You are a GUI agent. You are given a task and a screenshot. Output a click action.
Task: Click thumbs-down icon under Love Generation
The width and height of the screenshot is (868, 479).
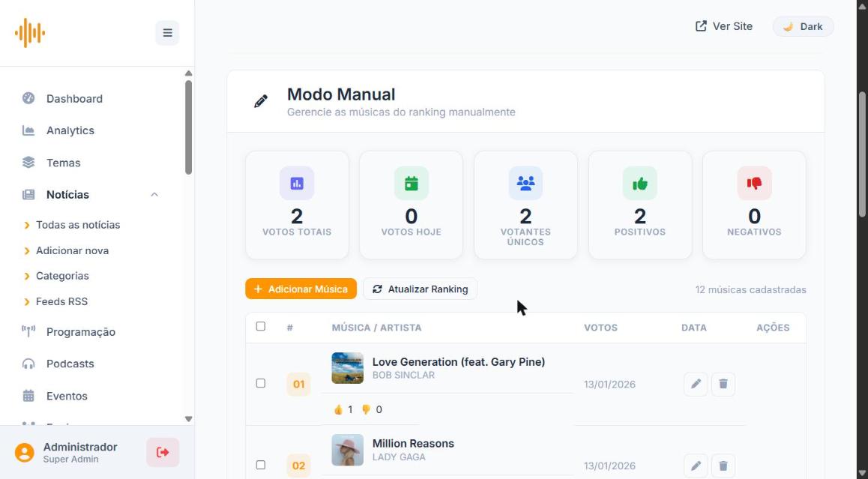point(366,410)
